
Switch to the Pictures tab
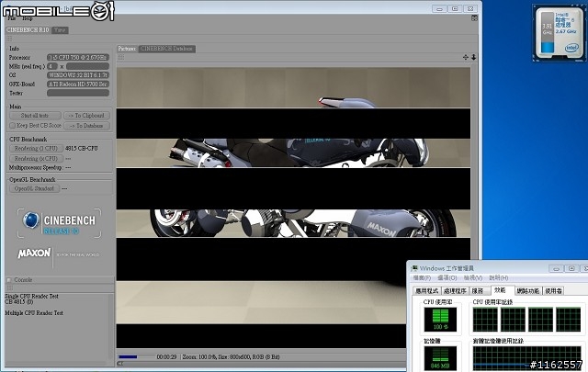[127, 49]
